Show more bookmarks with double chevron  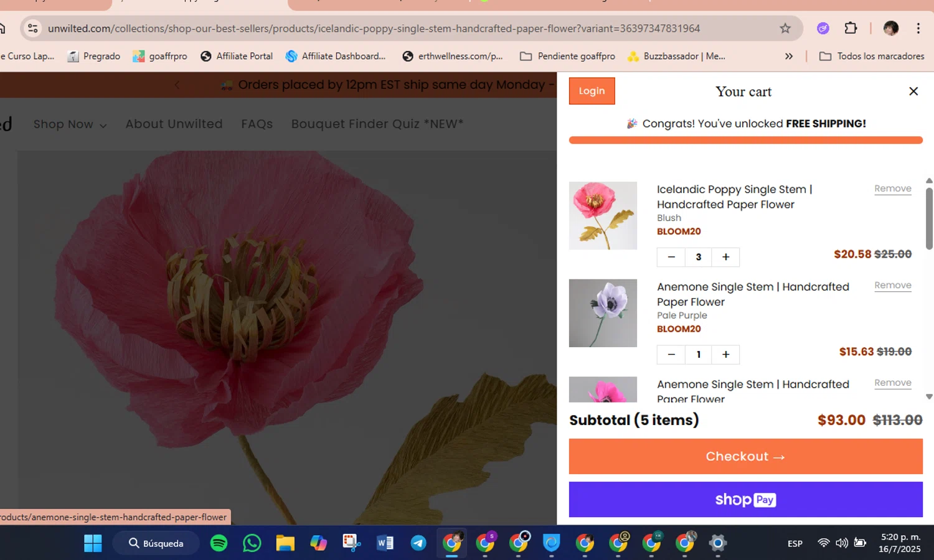coord(789,56)
